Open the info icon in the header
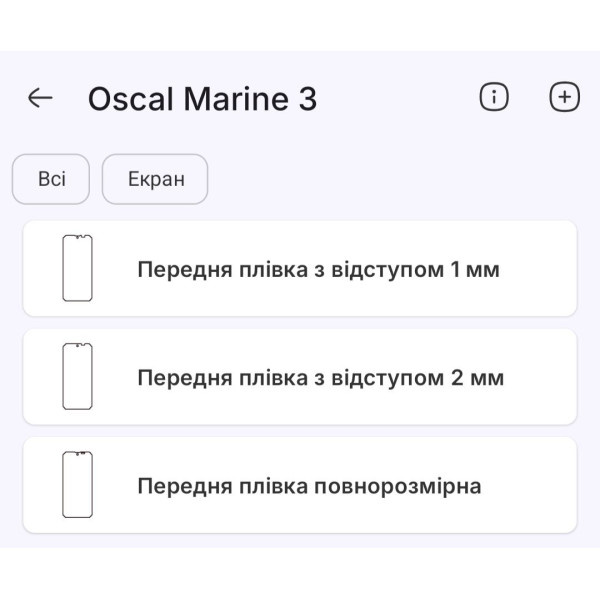Screen dimensions: 600x600 point(494,97)
